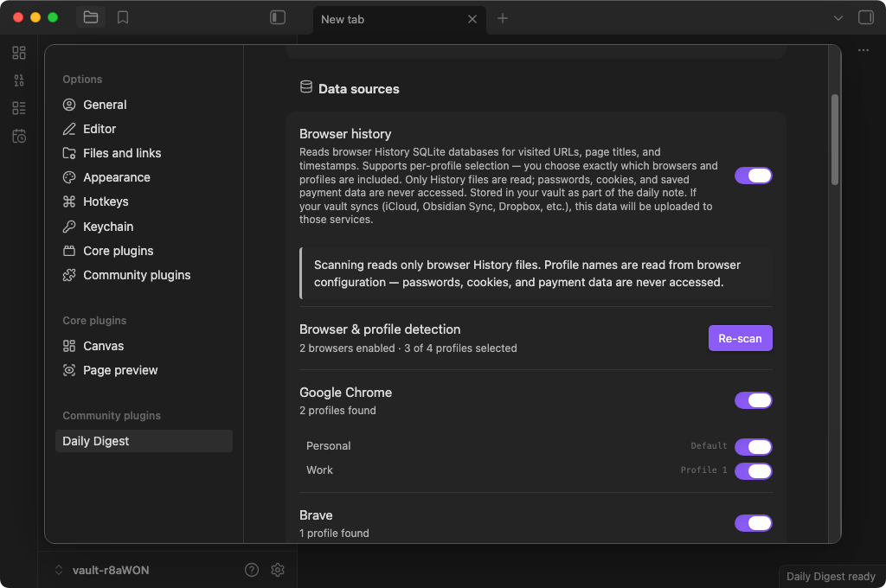
Task: Select Canvas under Core plugins
Action: click(144, 346)
